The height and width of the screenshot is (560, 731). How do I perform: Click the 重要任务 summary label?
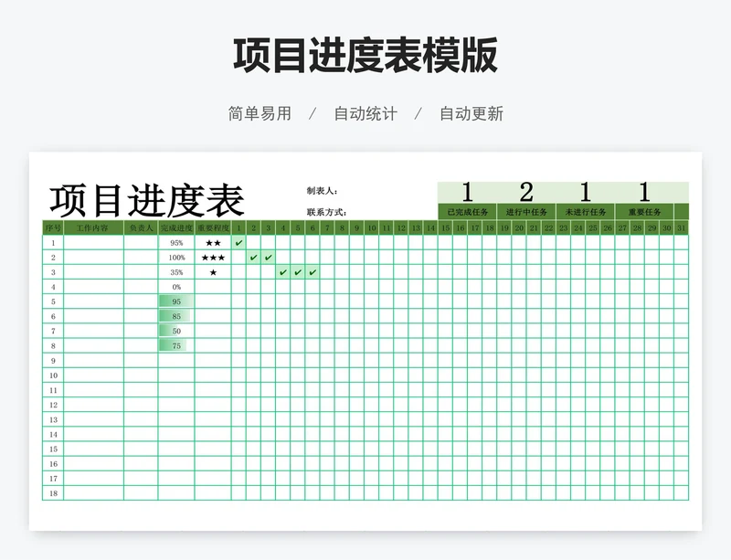coord(645,212)
